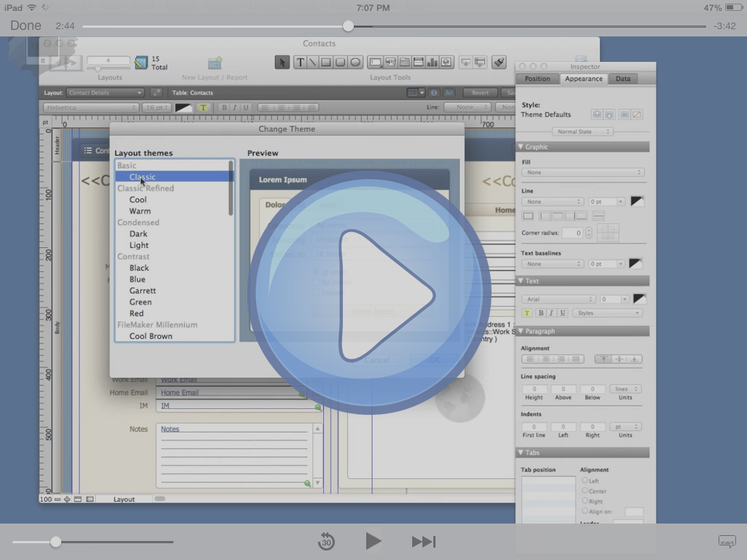Select the Web Viewer tool in Layout Tools
The width and height of the screenshot is (747, 560).
pos(446,63)
